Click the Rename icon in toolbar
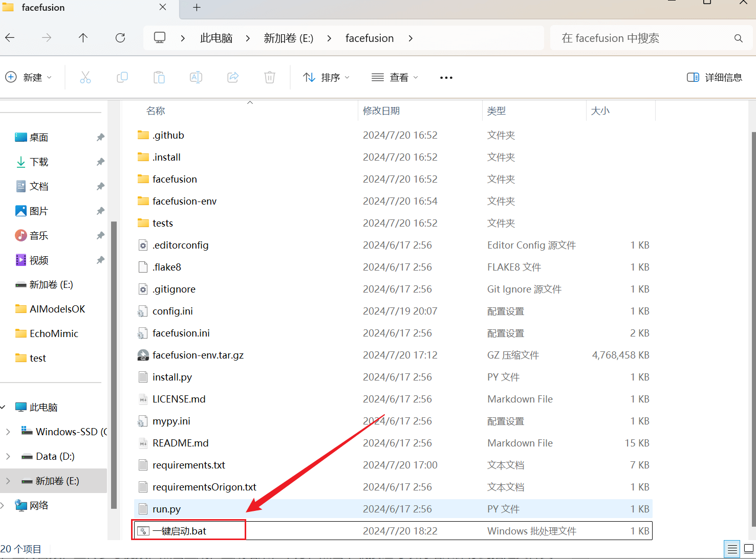 tap(196, 77)
